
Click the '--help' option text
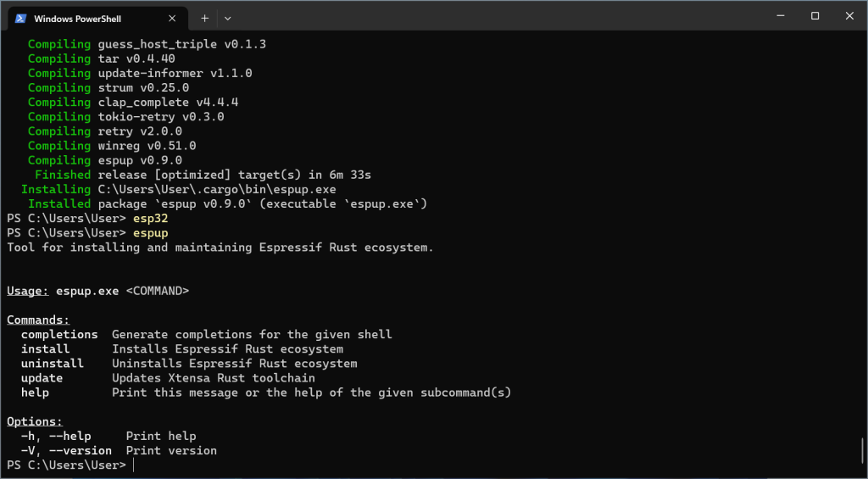pyautogui.click(x=70, y=437)
